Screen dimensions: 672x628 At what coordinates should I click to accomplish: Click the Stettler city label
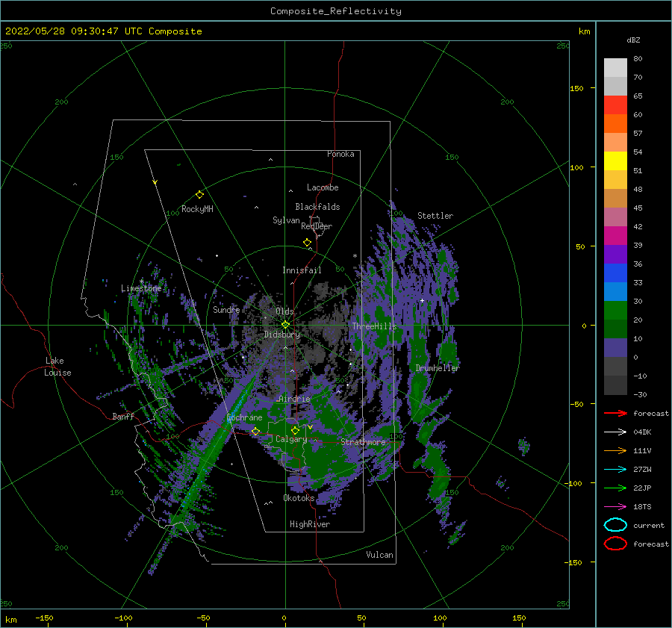click(435, 216)
